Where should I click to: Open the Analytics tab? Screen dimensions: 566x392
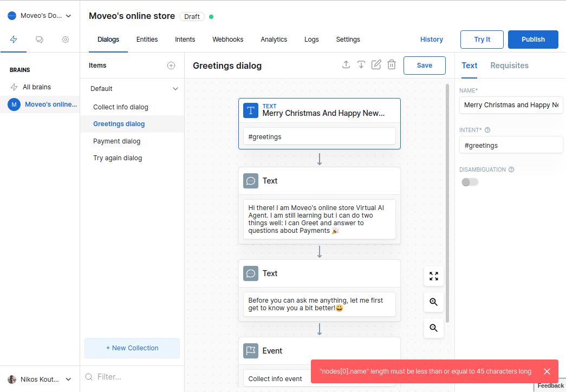(274, 40)
